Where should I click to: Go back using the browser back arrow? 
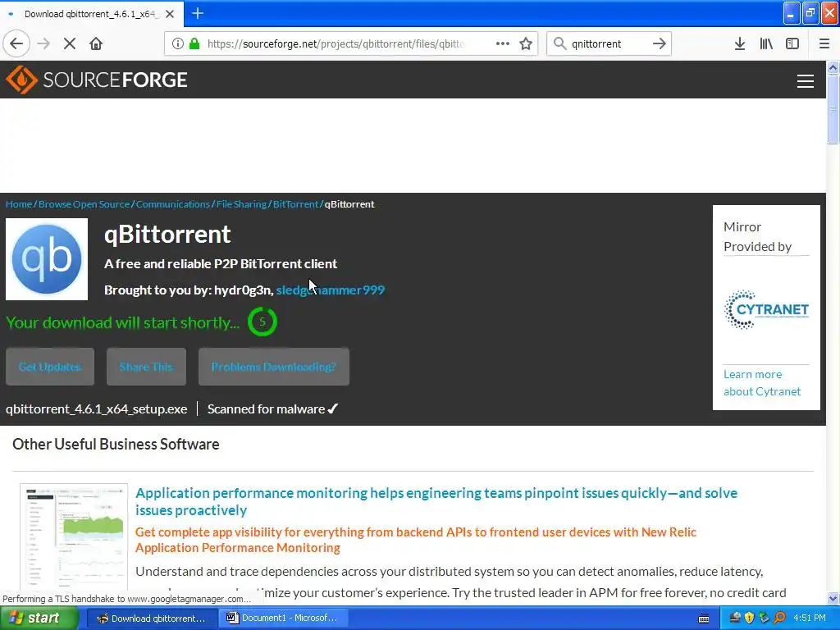coord(16,43)
